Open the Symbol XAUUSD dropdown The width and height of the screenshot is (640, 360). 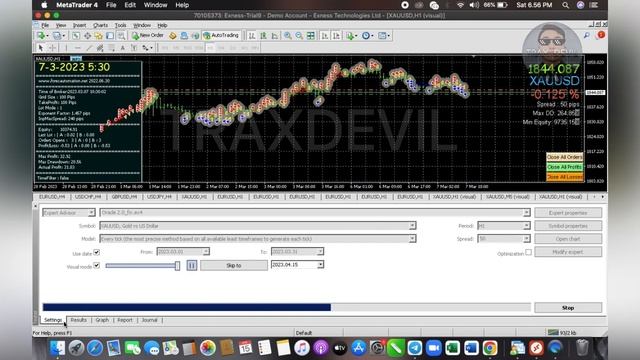(x=412, y=226)
